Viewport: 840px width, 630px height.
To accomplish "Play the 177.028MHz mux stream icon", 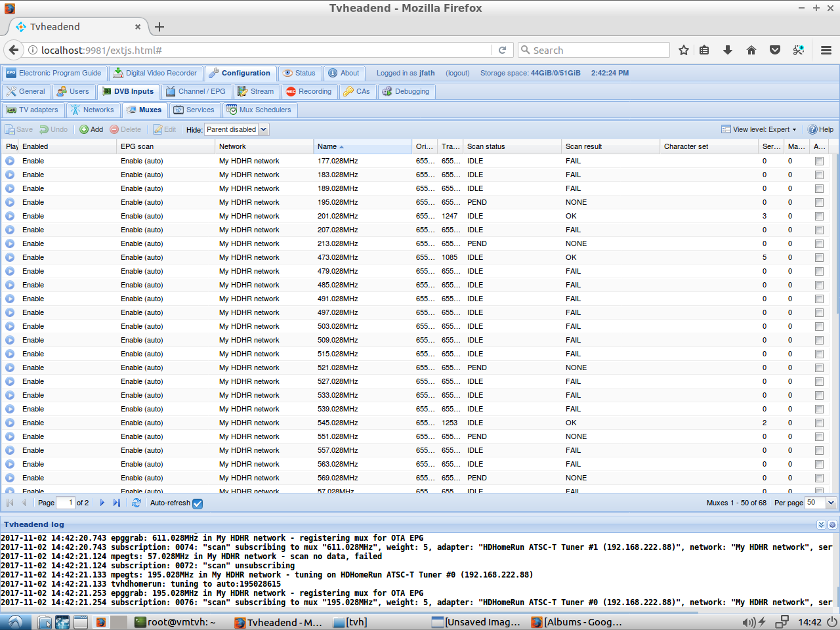I will tap(9, 161).
